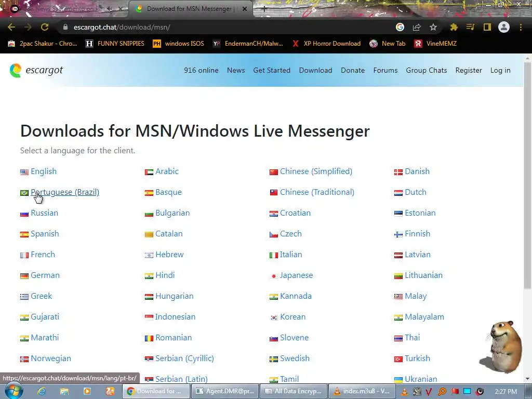Select Serbian (Cyrillic) language link

click(184, 358)
